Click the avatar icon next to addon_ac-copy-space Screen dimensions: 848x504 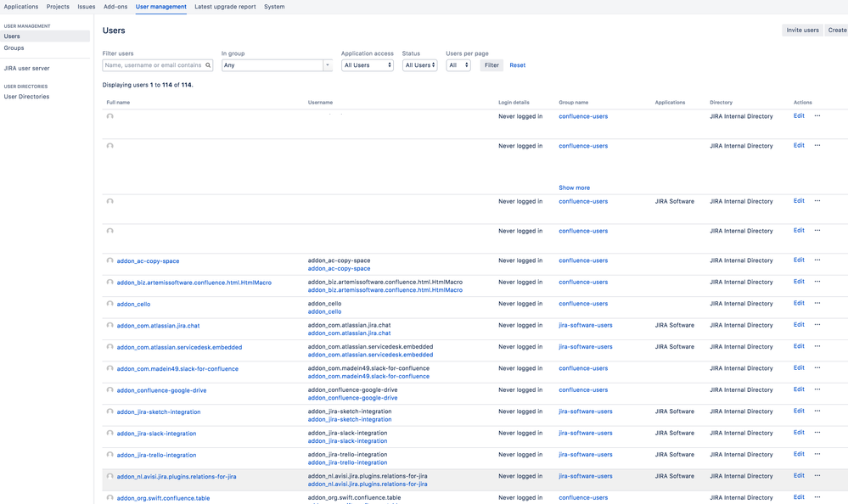pyautogui.click(x=110, y=260)
